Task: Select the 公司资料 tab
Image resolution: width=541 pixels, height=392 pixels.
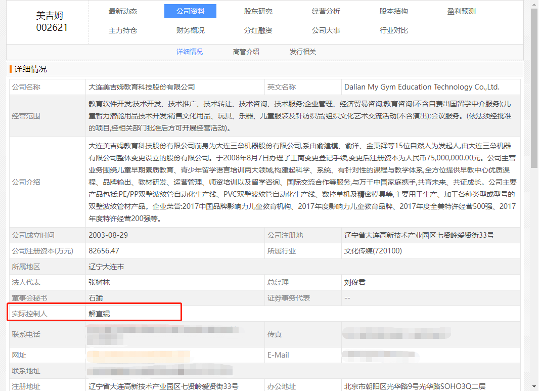Action: 190,11
